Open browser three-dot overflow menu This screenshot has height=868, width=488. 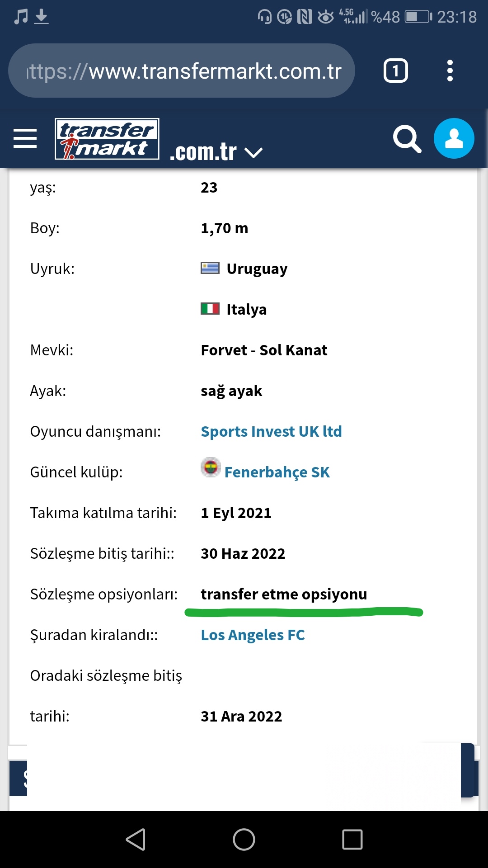point(450,71)
